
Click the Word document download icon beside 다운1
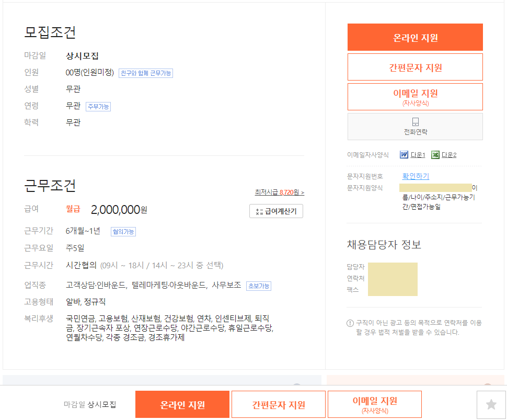pyautogui.click(x=404, y=154)
